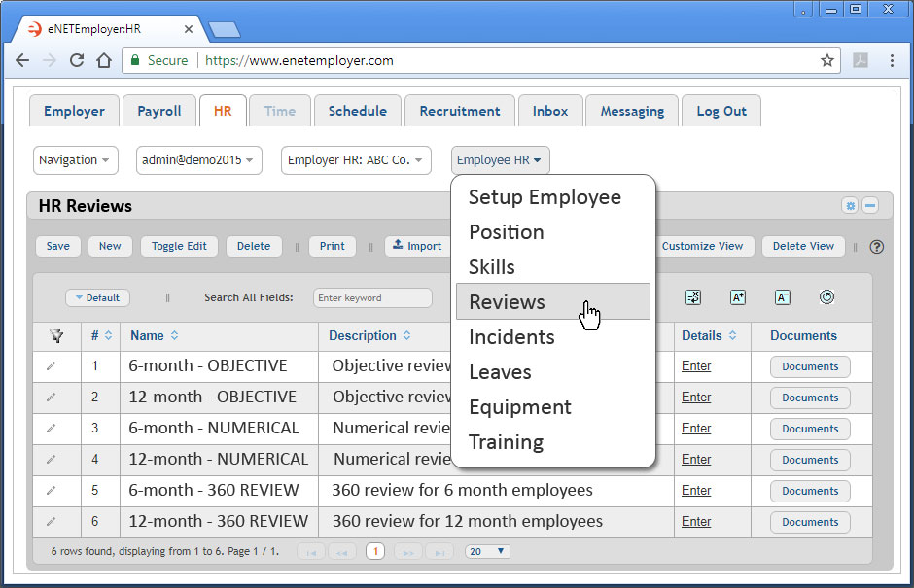The height and width of the screenshot is (588, 914).
Task: Click the circular refresh icon on the toolbar
Action: pyautogui.click(x=827, y=297)
